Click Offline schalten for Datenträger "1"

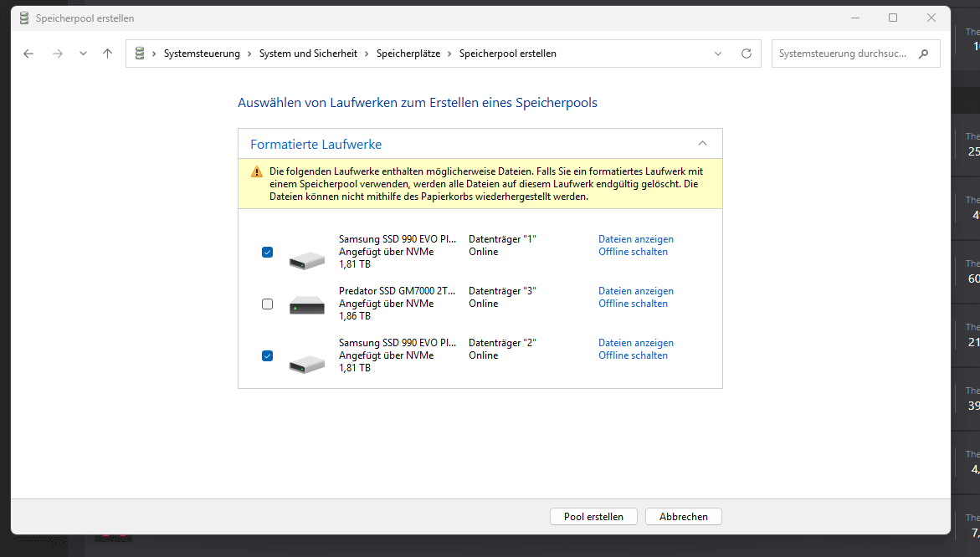click(x=633, y=252)
